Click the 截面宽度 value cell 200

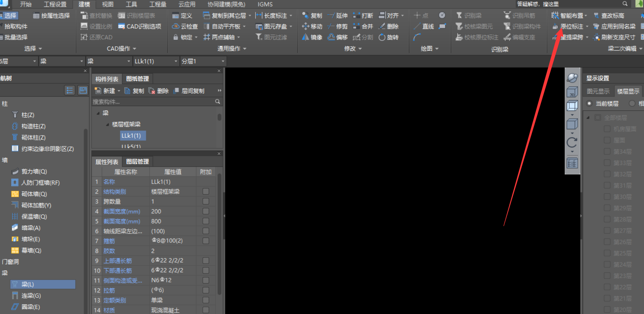tap(173, 211)
